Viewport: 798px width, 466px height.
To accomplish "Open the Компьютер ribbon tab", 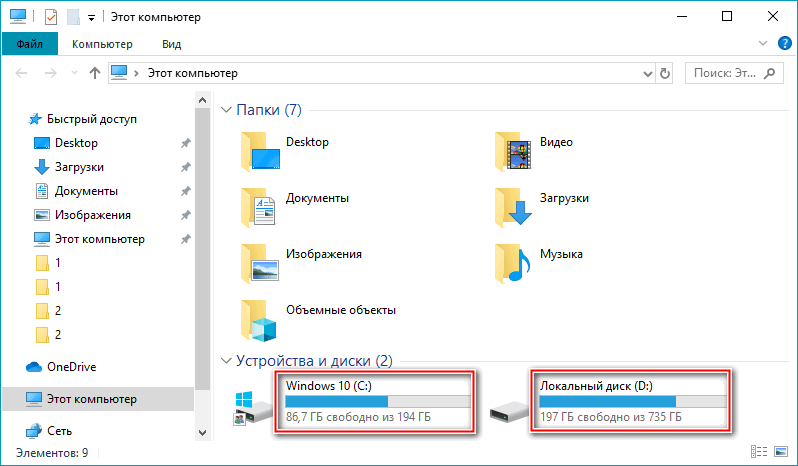I will pos(102,44).
